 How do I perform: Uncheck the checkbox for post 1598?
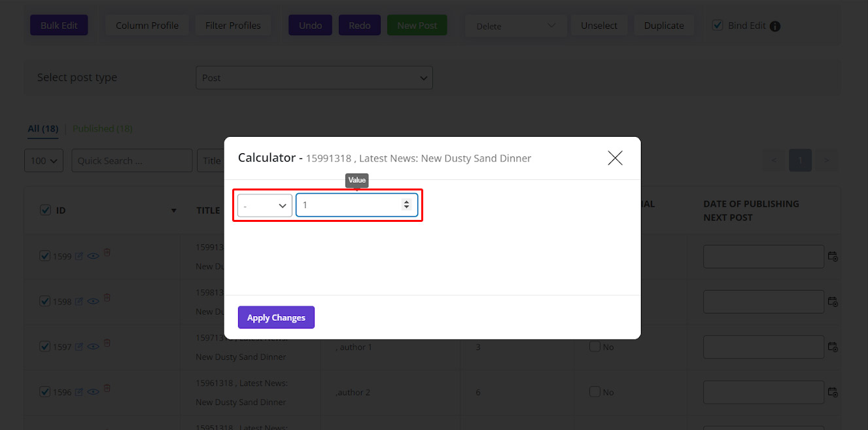tap(45, 301)
